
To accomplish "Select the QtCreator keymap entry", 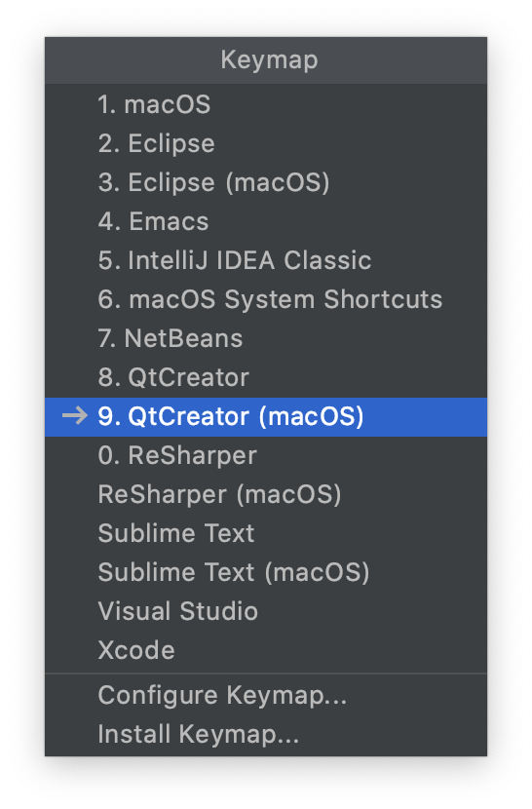I will click(266, 377).
